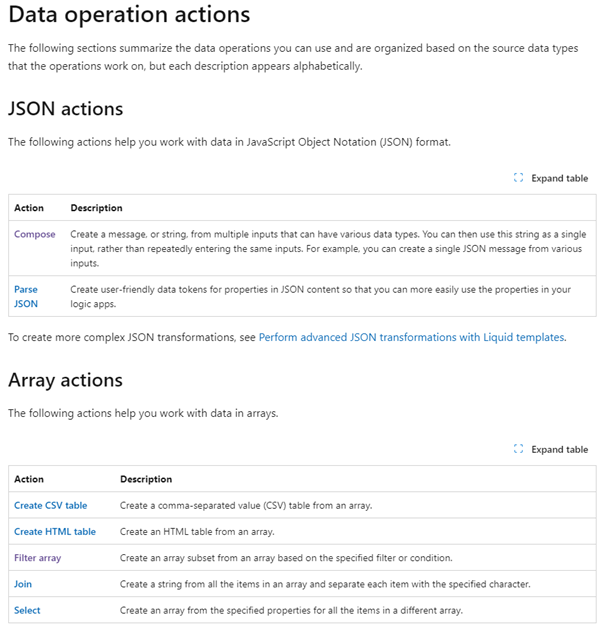Click the expand icon above the Array actions table
Viewport: 600px width, 626px height.
pos(518,450)
